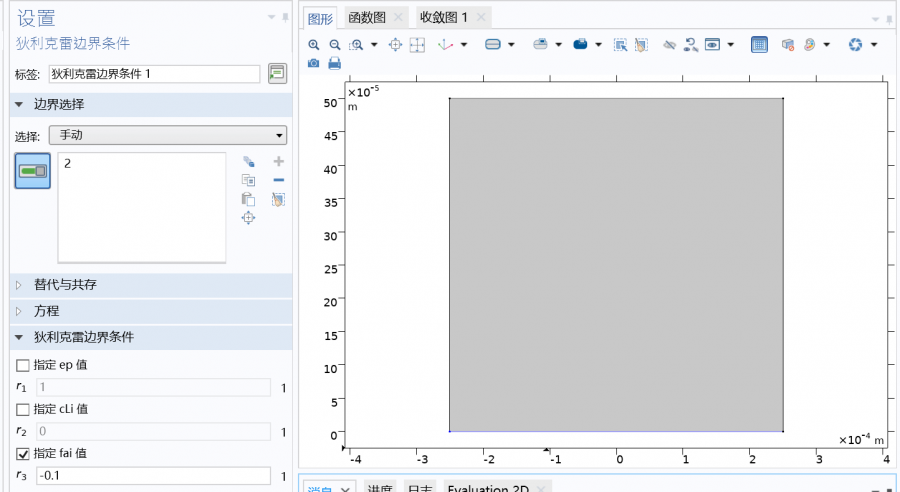Viewport: 900px width, 492px height.
Task: Open the 选择 dropdown showing 手动
Action: 167,136
